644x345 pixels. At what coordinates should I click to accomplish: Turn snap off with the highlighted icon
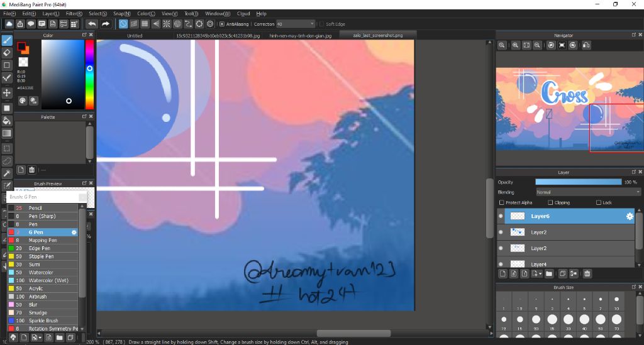[x=123, y=24]
